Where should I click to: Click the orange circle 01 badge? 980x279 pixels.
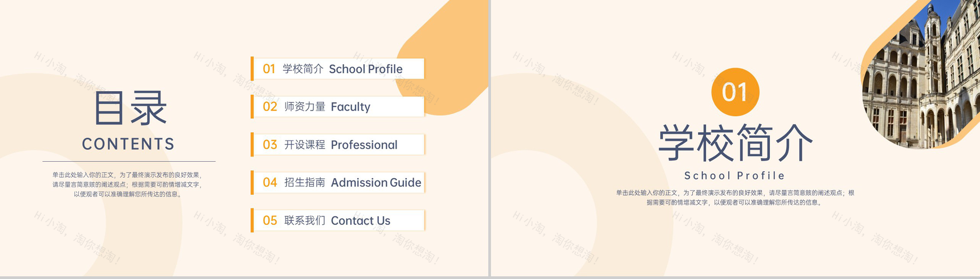[x=735, y=92]
